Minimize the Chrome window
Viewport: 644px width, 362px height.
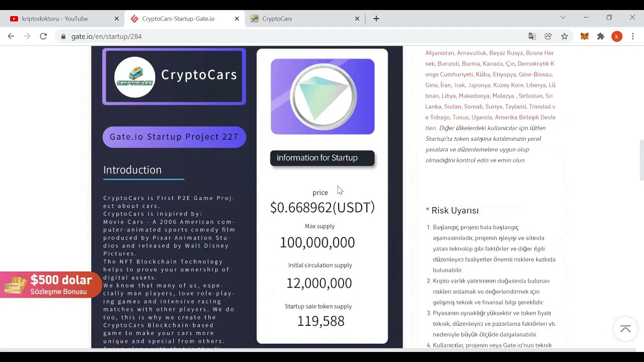point(586,18)
